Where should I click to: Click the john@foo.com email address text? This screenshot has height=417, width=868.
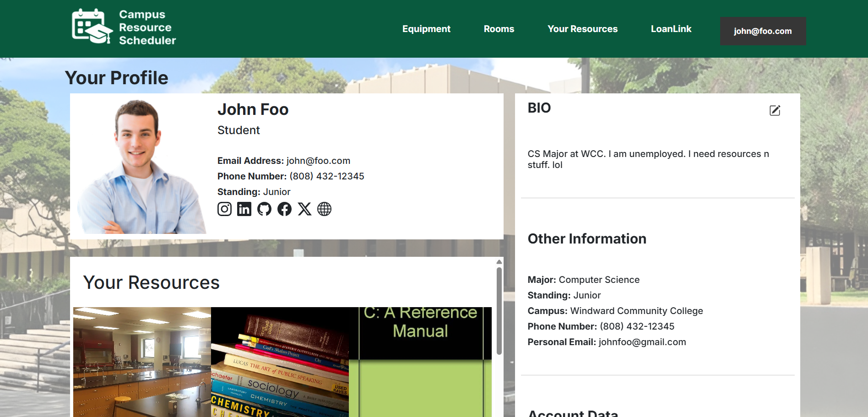point(318,161)
